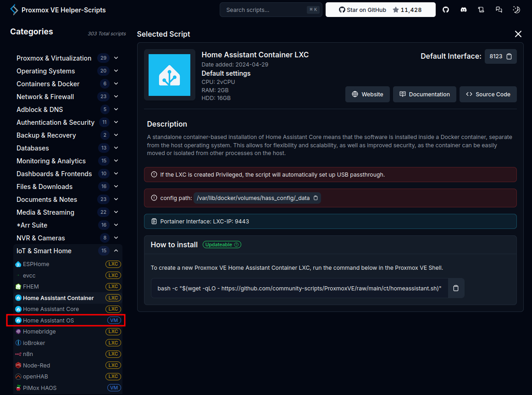
Task: Select Home Assistant OS script
Action: [48, 320]
